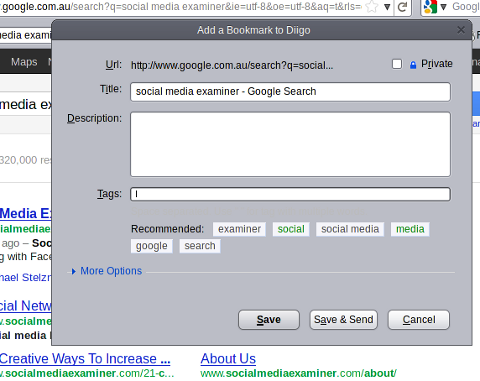
Task: Open the address bar history dropdown arrow
Action: coord(387,7)
